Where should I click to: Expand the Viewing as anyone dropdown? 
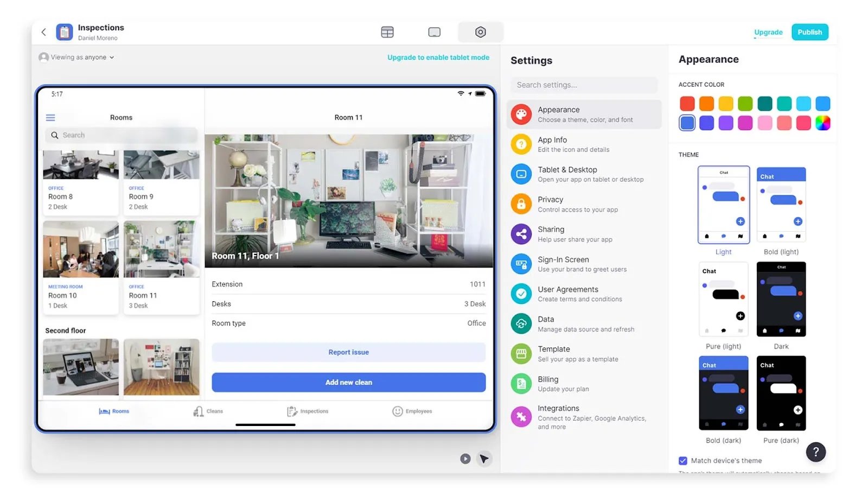point(76,58)
